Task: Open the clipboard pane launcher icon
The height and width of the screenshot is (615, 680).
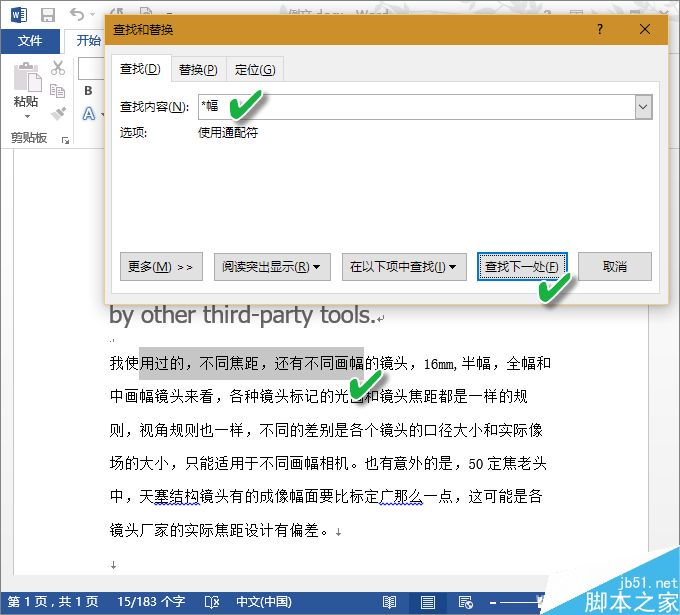Action: 65,140
